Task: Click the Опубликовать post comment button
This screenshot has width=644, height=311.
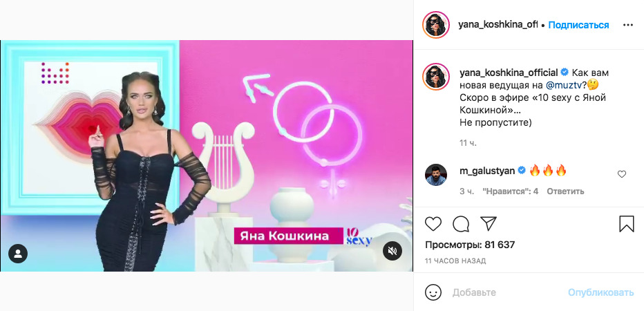Action: (601, 292)
